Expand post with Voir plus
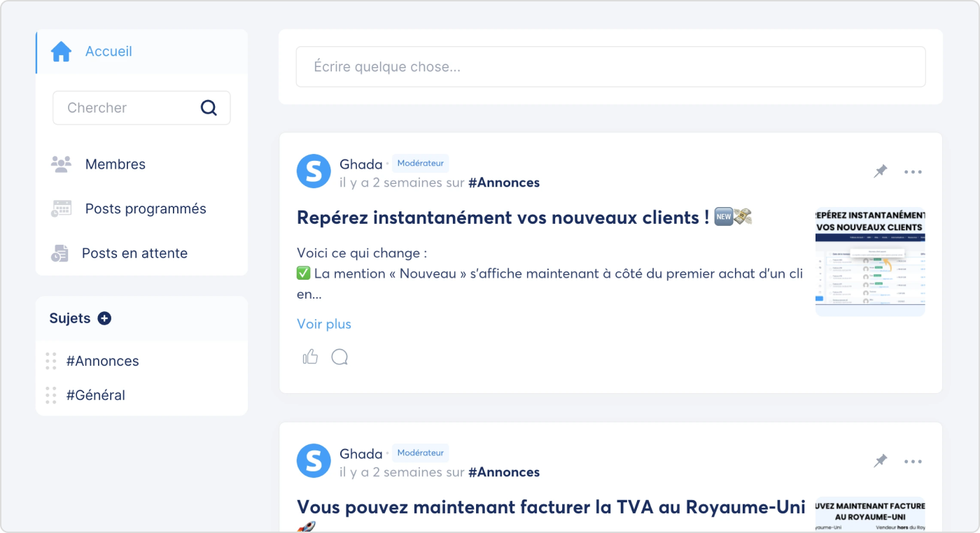 (323, 324)
